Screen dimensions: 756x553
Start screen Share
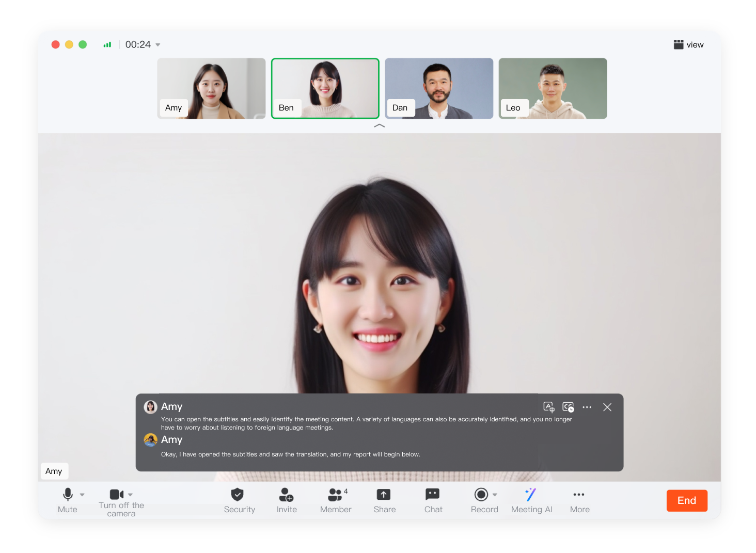pyautogui.click(x=384, y=495)
